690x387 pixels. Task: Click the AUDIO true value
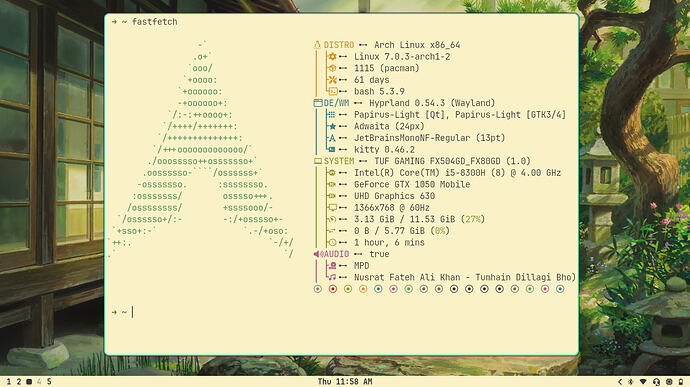coord(379,254)
